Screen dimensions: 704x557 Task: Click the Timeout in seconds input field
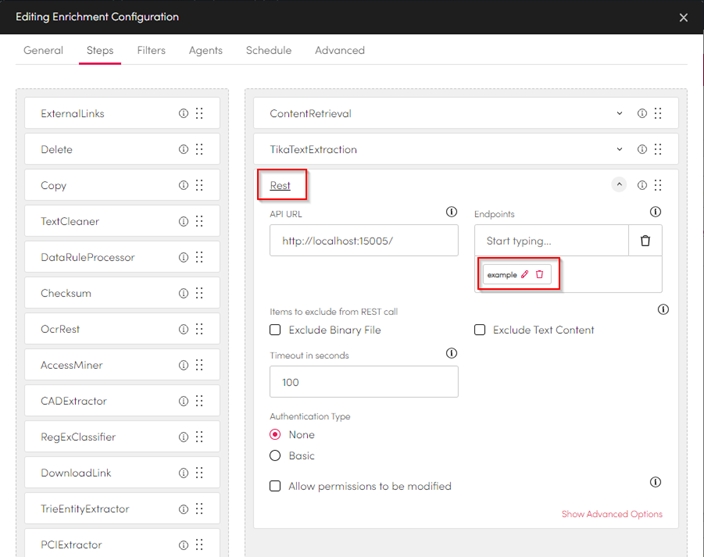point(364,382)
